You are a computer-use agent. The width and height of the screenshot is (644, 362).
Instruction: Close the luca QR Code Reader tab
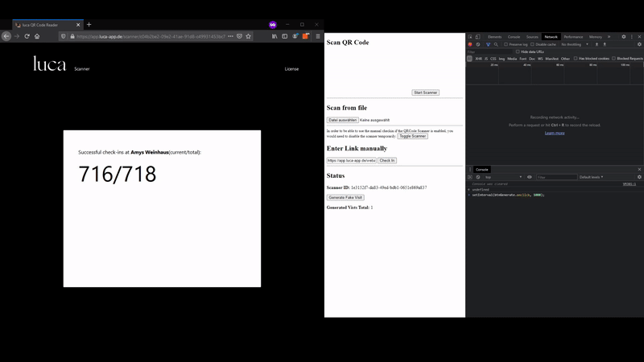(x=78, y=25)
